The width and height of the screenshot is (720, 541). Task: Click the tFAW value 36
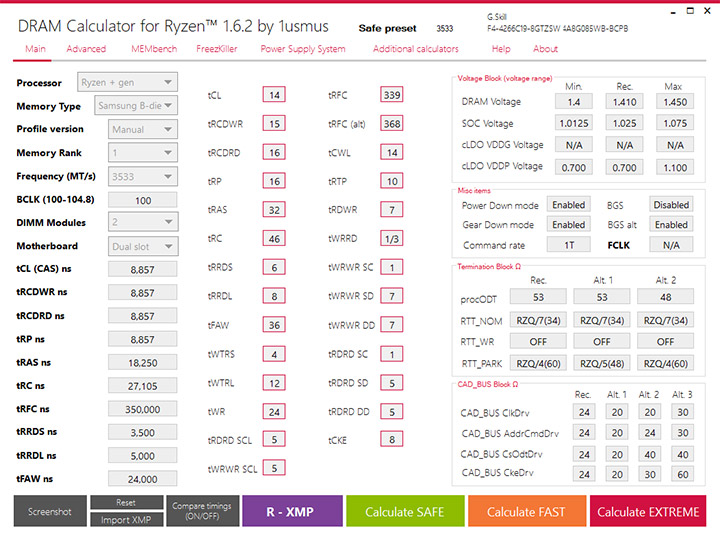pyautogui.click(x=274, y=325)
